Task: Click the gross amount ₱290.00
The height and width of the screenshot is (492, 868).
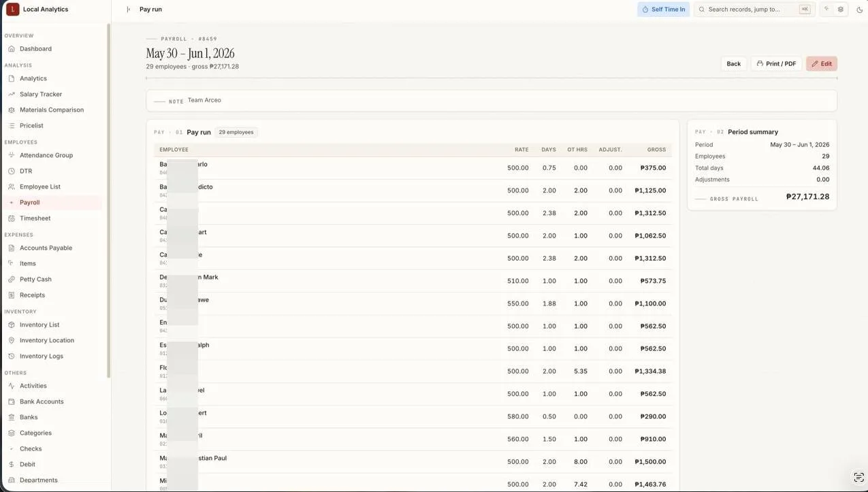Action: [x=653, y=416]
